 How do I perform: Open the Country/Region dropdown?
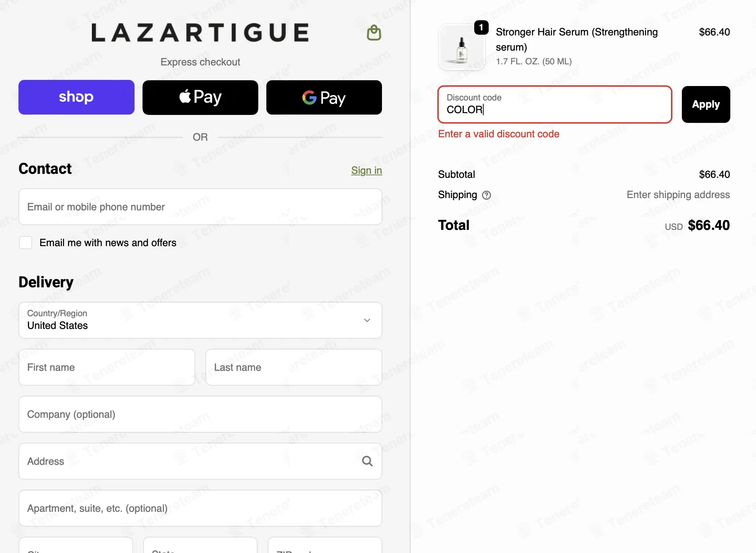coord(200,320)
